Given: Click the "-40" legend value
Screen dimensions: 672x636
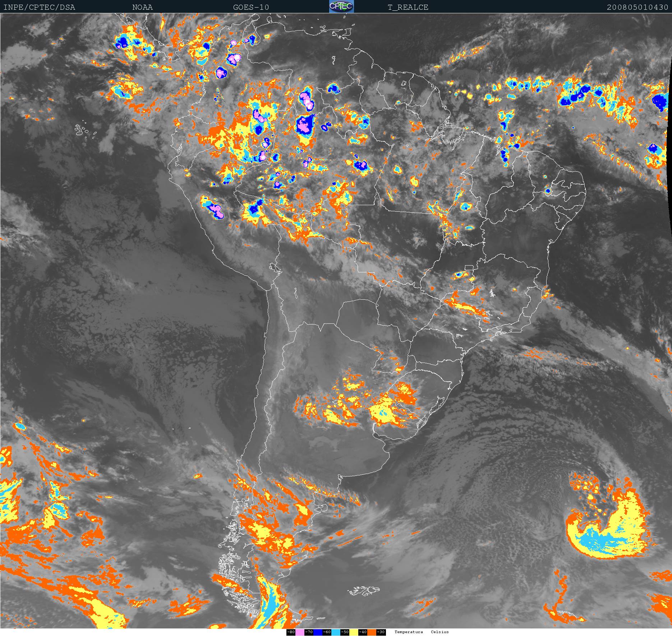Looking at the screenshot, I should pyautogui.click(x=363, y=632).
